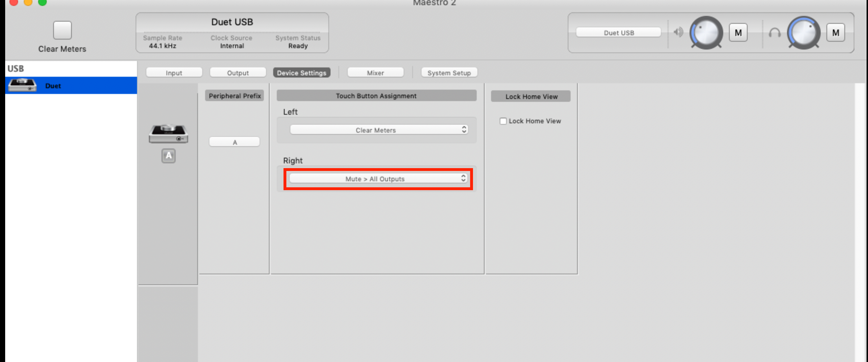The height and width of the screenshot is (362, 868).
Task: Click the Clear Meters icon button
Action: (x=62, y=30)
